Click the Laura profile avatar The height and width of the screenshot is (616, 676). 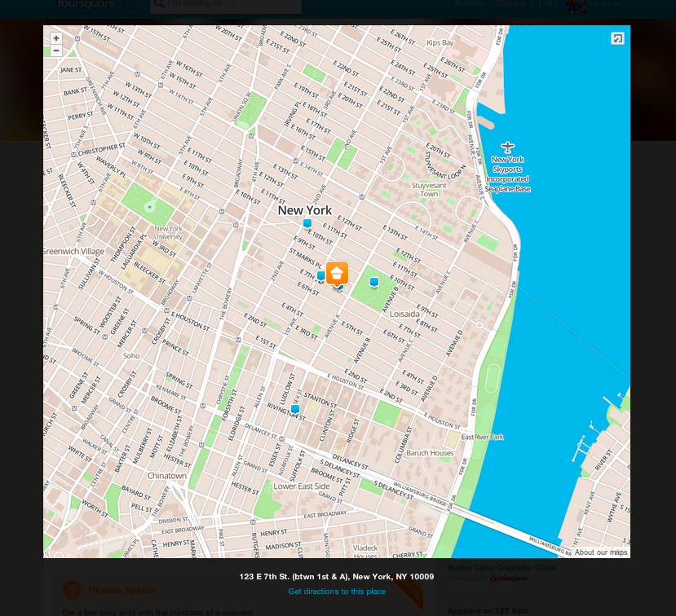(576, 5)
